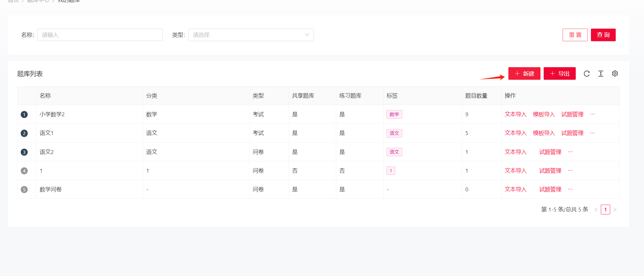Open the more actions ellipsis for 语文2
Screen dimensions: 644x276
coord(570,152)
